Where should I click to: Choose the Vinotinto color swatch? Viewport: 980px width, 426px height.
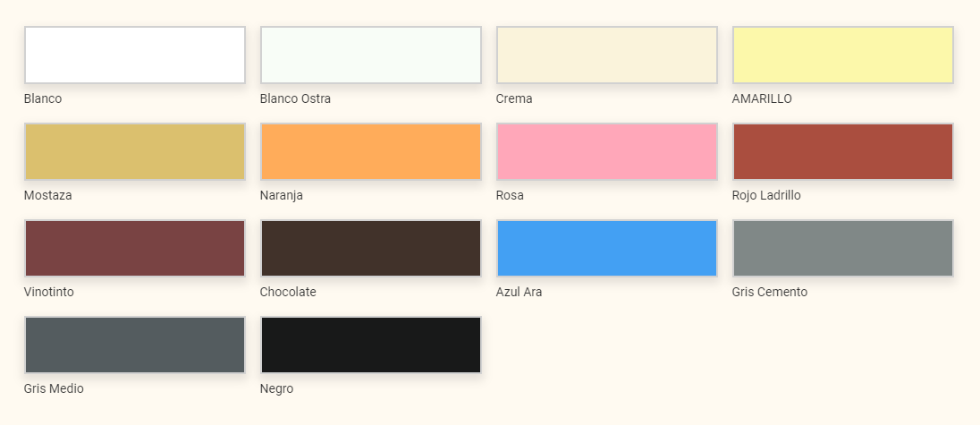135,248
